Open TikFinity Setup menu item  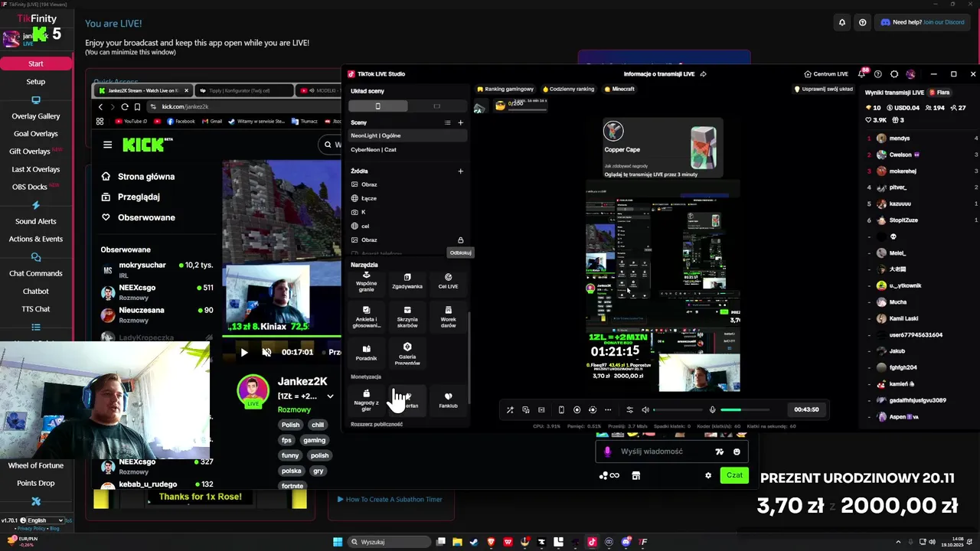click(x=36, y=81)
